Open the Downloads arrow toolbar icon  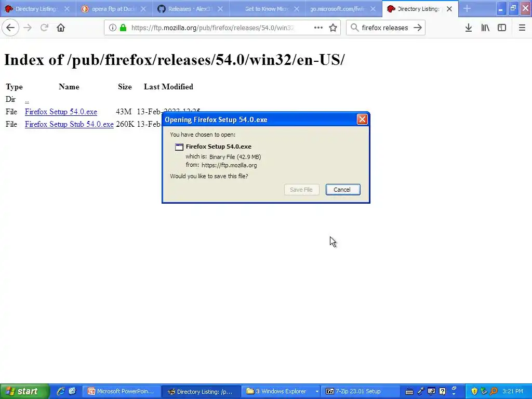tap(469, 28)
